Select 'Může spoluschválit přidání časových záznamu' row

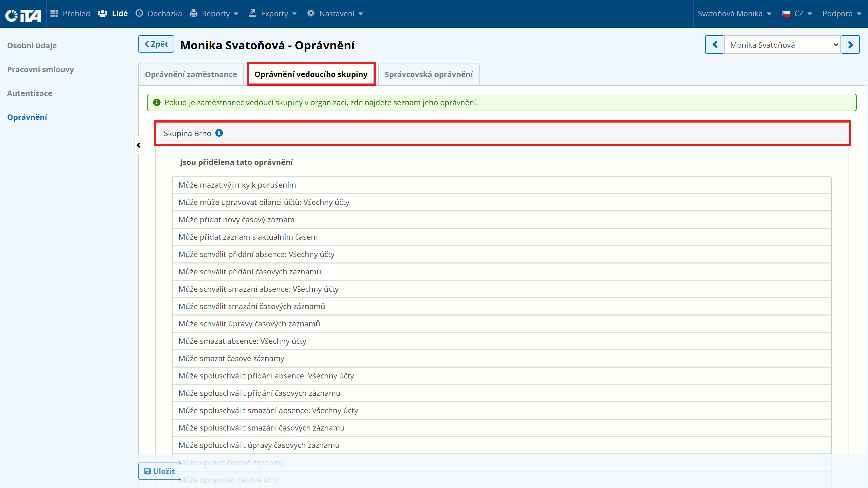point(502,393)
